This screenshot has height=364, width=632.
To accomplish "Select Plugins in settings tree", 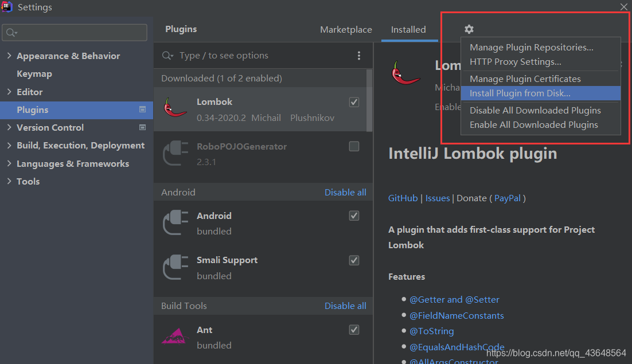I will coord(77,109).
